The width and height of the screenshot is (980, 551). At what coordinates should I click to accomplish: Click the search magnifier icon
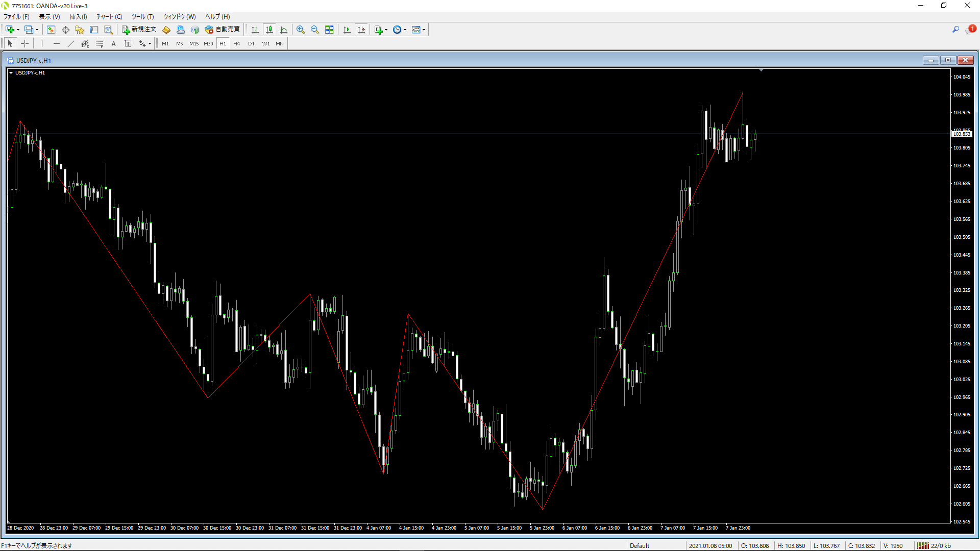coord(955,30)
